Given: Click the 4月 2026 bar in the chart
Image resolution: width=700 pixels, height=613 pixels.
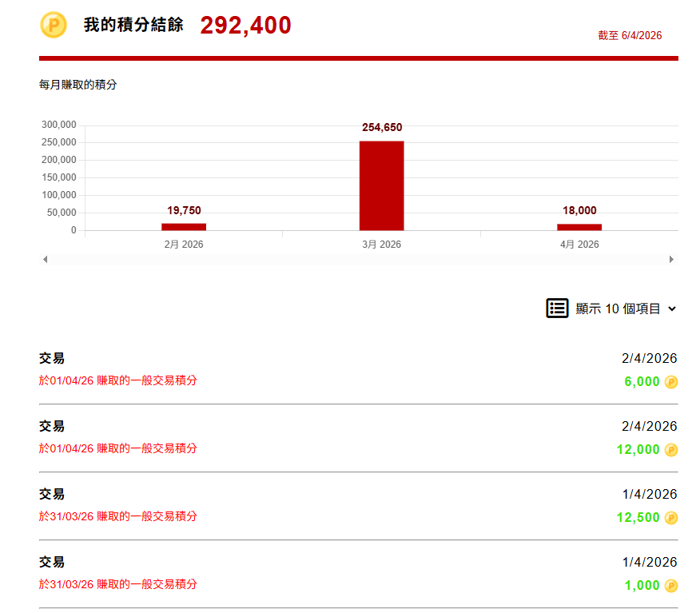Looking at the screenshot, I should (x=579, y=227).
